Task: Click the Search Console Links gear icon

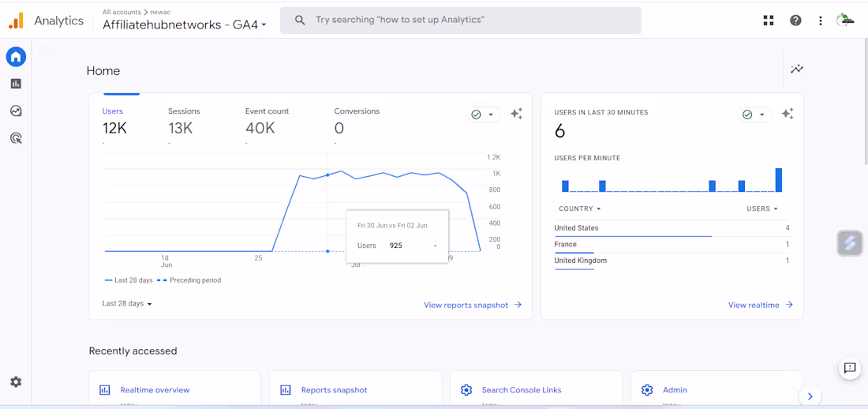Action: tap(466, 390)
